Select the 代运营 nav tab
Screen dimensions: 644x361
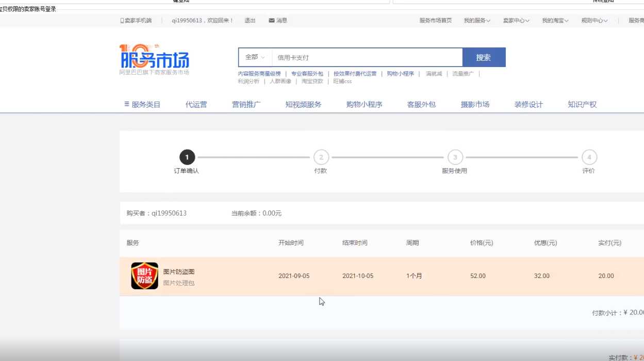(x=196, y=104)
